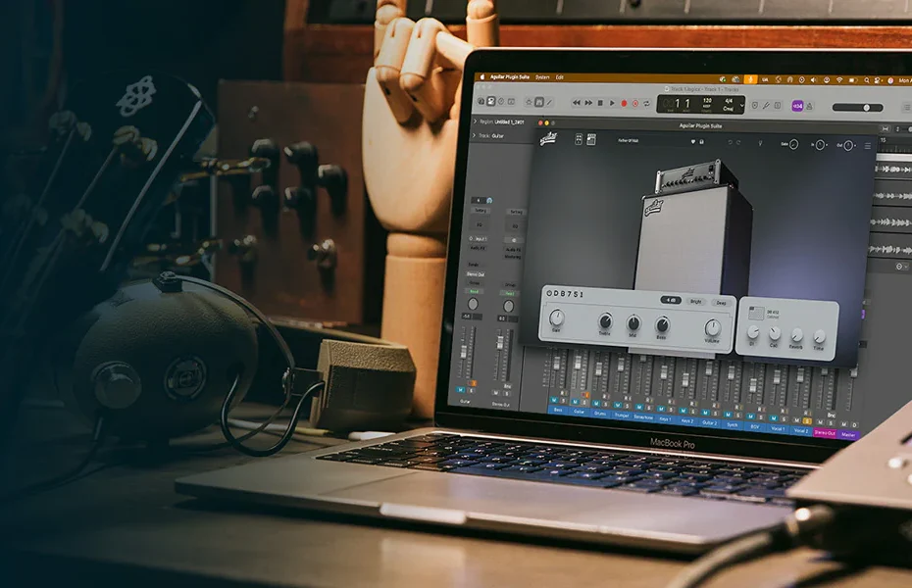
Task: Select the amp view icon in plugin header
Action: pyautogui.click(x=591, y=140)
